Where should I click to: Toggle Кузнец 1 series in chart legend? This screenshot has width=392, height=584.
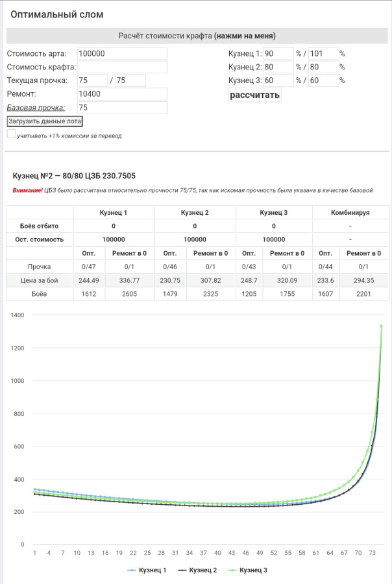point(147,570)
